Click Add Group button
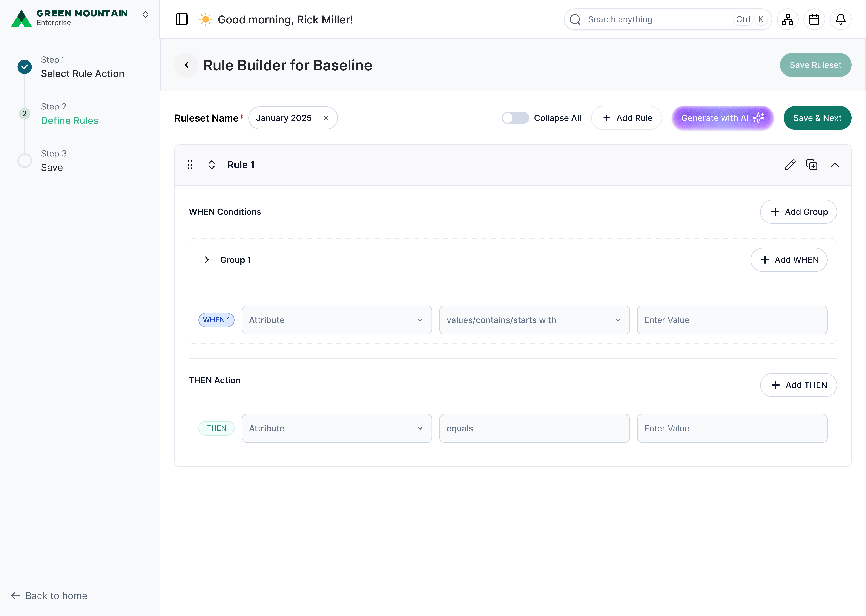The width and height of the screenshot is (866, 616). (x=798, y=212)
